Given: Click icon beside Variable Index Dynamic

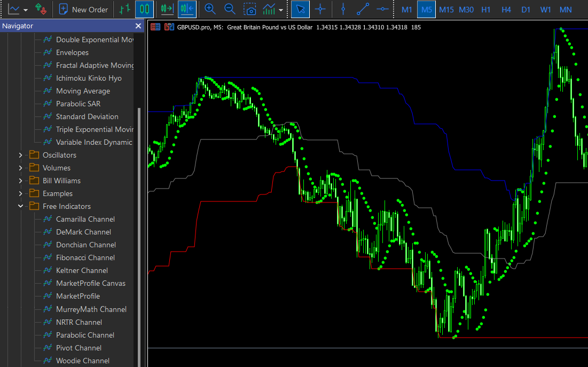Looking at the screenshot, I should [48, 142].
